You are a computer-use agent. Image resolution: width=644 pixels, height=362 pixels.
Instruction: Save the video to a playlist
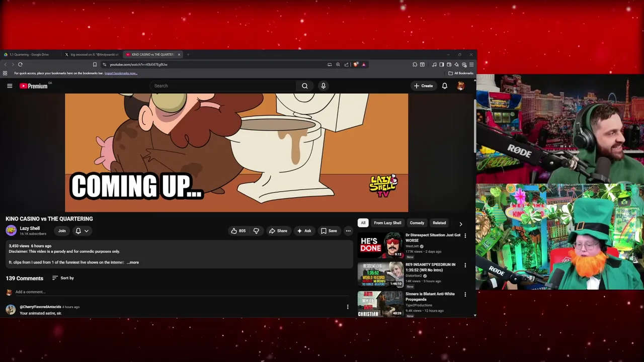[x=329, y=231]
